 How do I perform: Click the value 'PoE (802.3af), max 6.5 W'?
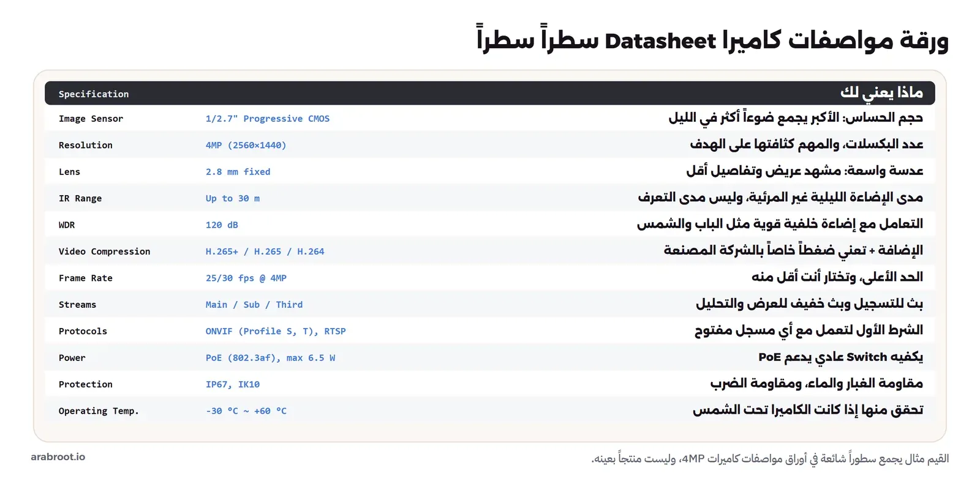click(x=270, y=358)
